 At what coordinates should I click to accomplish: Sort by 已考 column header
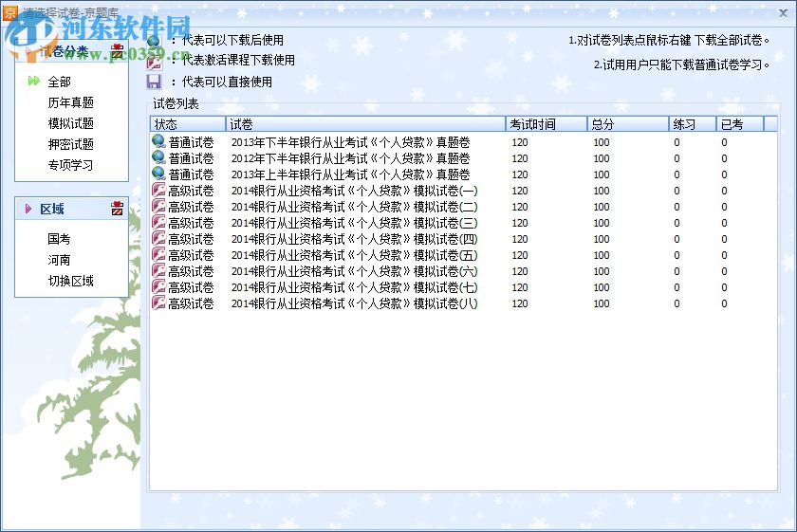(x=740, y=124)
